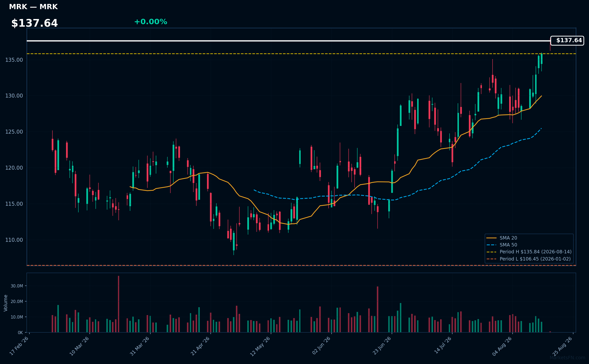Viewport: 589px width, 364px height.
Task: Click the MRK — MRK chart title
Action: [33, 7]
